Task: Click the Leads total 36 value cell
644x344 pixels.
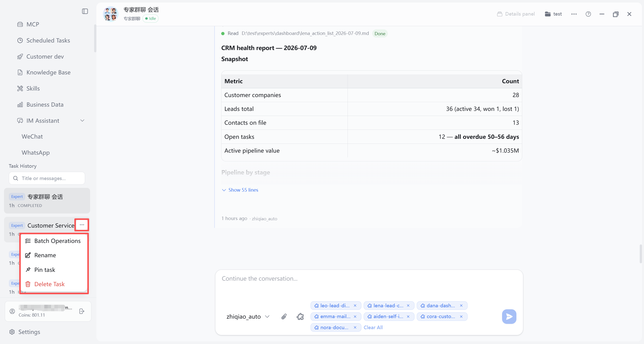Action: tap(435, 109)
